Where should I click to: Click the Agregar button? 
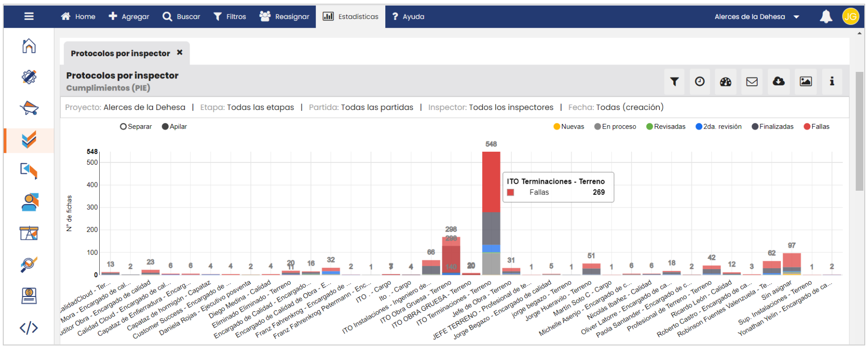129,17
